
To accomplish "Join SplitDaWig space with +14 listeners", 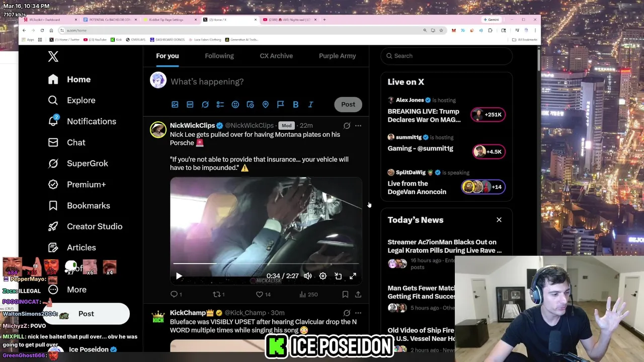I will [483, 187].
